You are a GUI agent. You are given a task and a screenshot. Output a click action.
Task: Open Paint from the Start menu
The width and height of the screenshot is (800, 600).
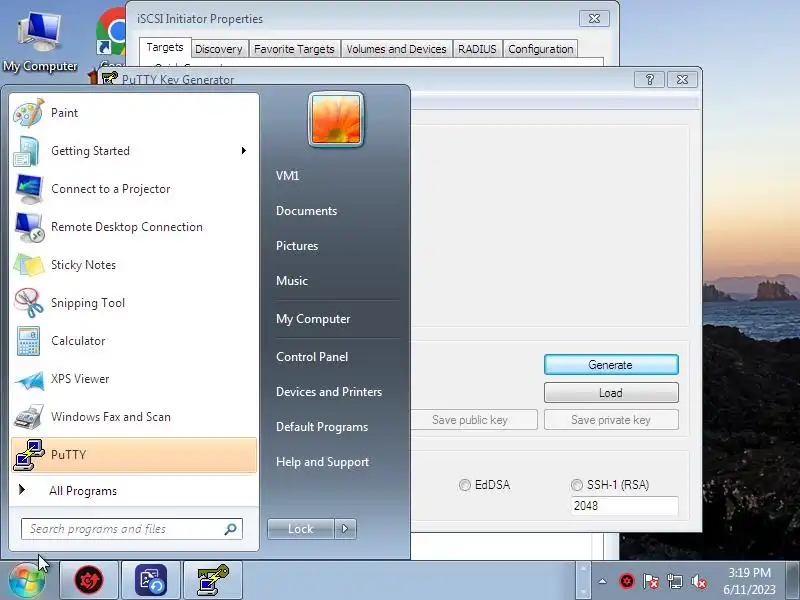coord(134,113)
